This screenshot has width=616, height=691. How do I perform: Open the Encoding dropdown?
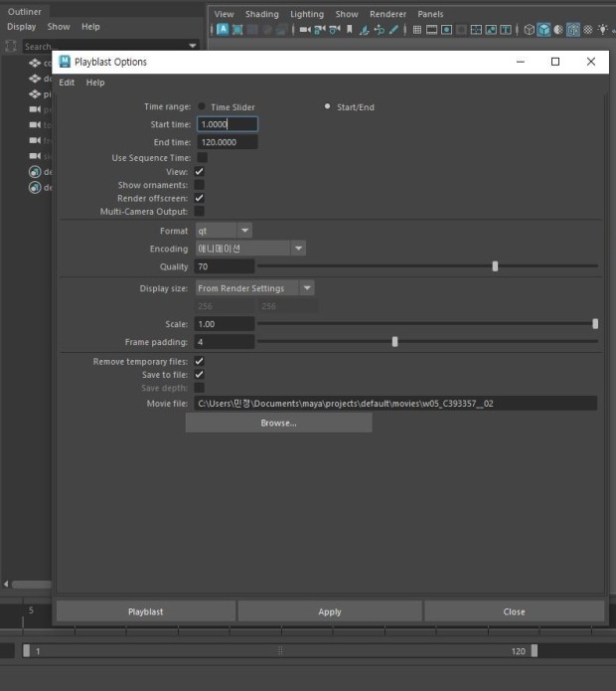tap(250, 249)
